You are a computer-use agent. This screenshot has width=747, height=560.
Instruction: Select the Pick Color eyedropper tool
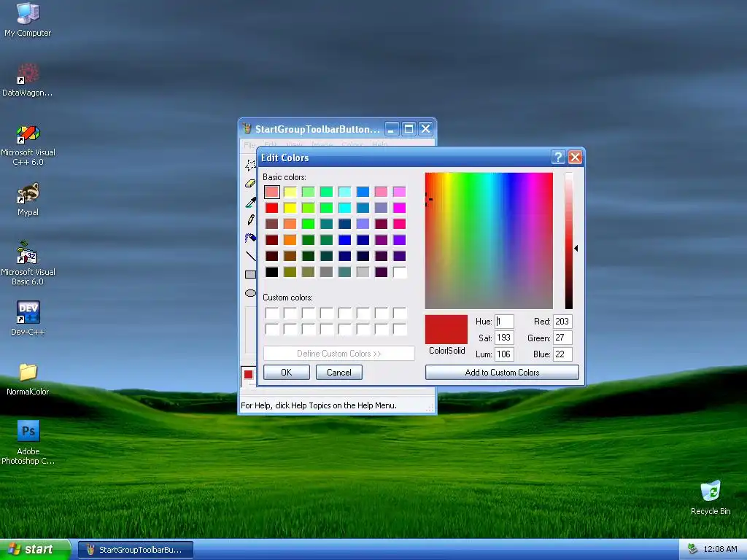pos(250,202)
